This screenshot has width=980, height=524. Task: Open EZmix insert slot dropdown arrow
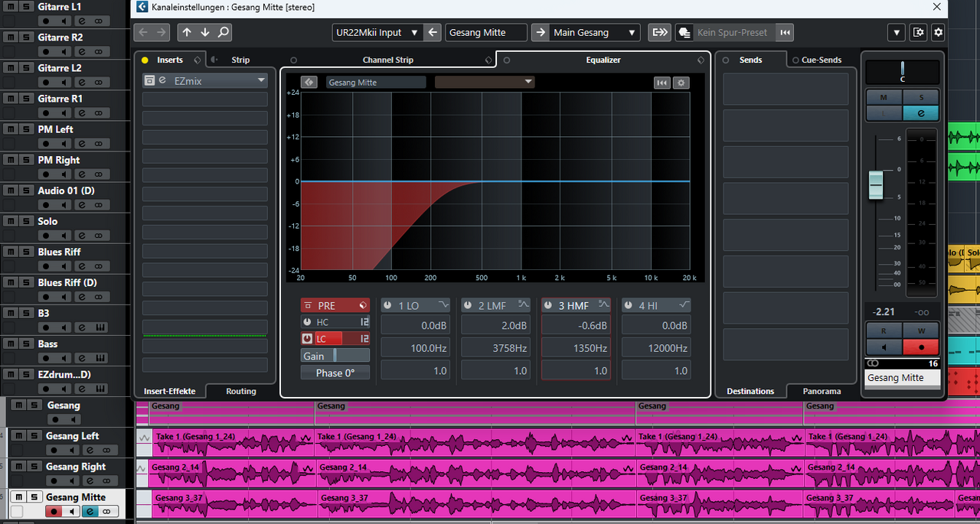(x=261, y=80)
